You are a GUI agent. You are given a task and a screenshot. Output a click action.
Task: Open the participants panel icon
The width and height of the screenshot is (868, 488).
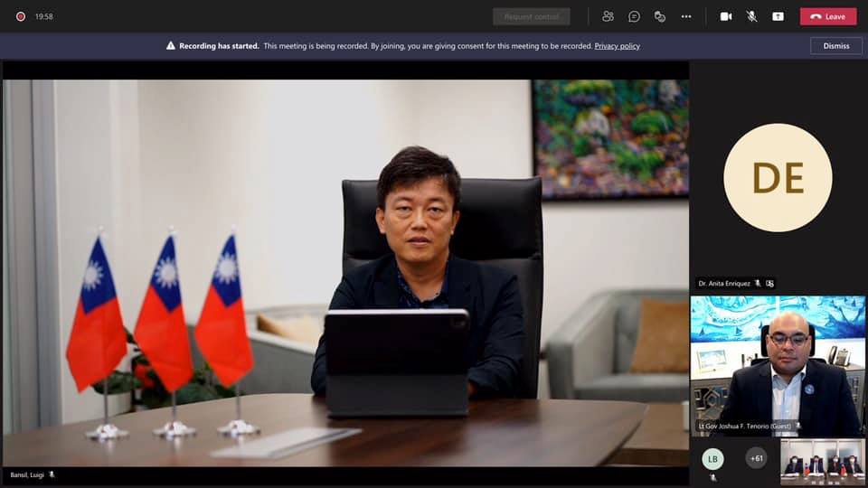pyautogui.click(x=608, y=16)
